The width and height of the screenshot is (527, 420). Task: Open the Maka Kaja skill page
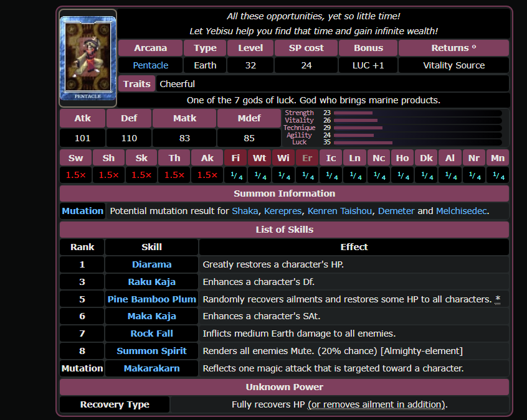pyautogui.click(x=151, y=316)
